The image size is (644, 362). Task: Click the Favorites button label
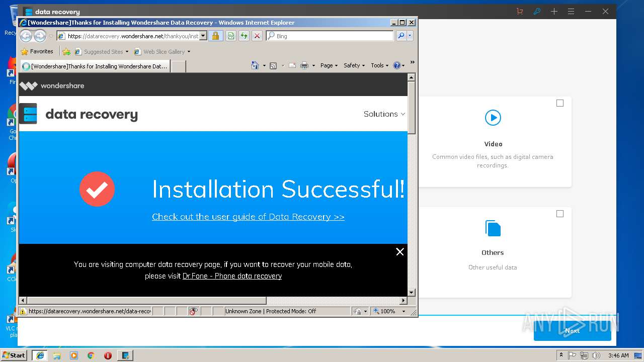tap(42, 51)
